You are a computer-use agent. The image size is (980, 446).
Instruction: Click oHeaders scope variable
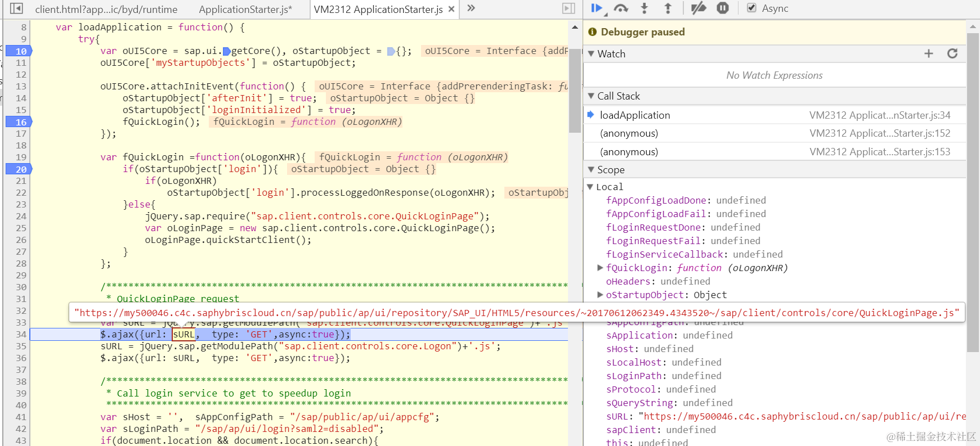tap(628, 281)
